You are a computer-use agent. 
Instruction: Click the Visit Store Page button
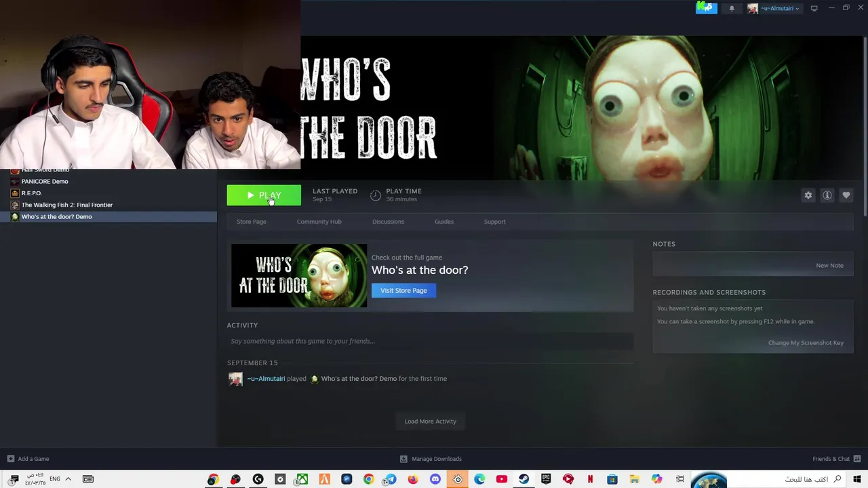(403, 290)
